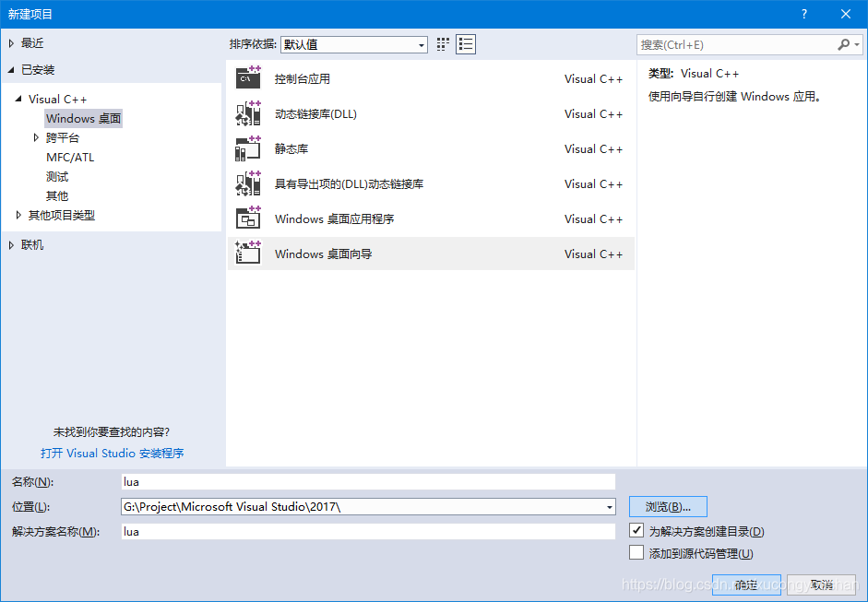This screenshot has width=868, height=602.
Task: Select 具有导出项的(DLL)动态链接库 template name
Action: click(x=349, y=183)
